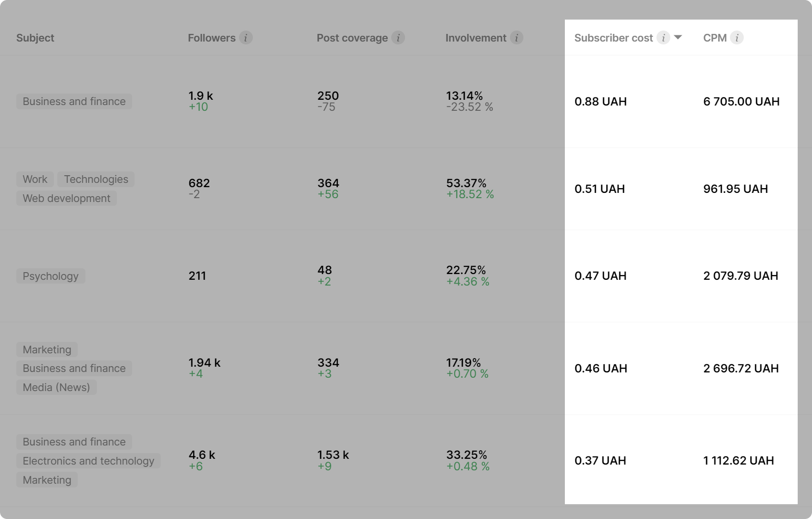The image size is (812, 519).
Task: Select the Web development tag
Action: pyautogui.click(x=66, y=198)
